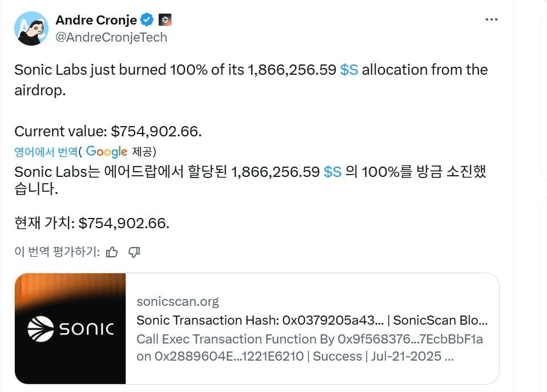
Task: Click the Call Exec Transaction description text
Action: point(310,347)
